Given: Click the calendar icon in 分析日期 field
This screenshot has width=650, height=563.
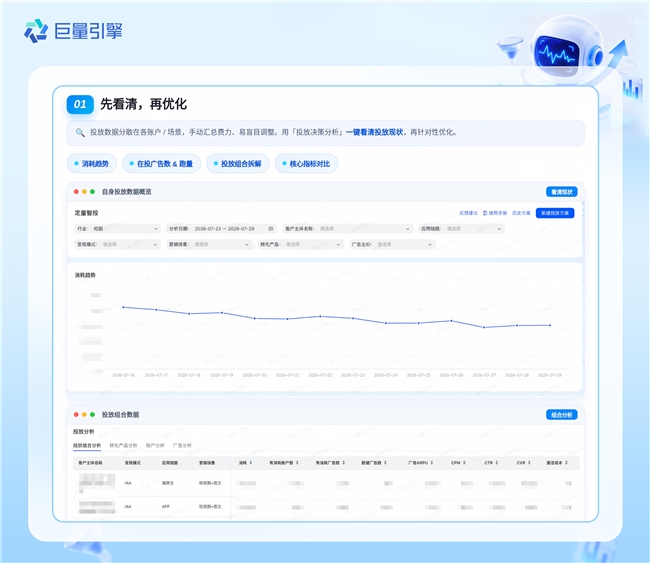Looking at the screenshot, I should tap(271, 228).
